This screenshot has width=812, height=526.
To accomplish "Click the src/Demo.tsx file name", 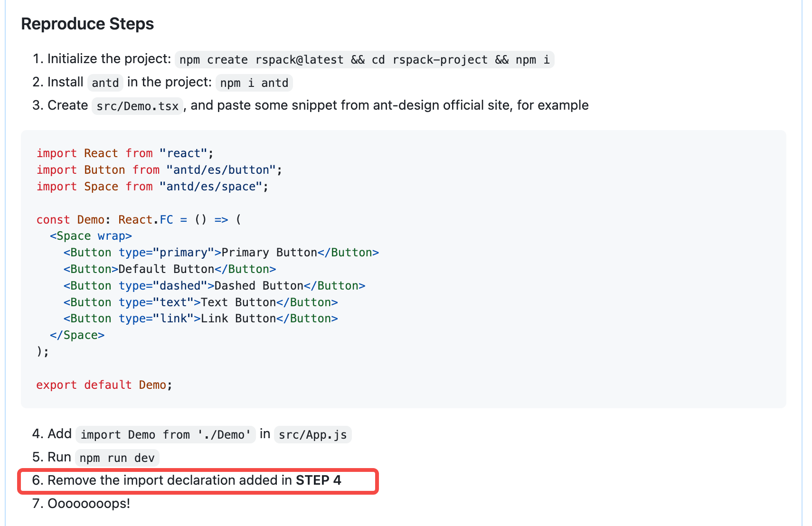I will point(137,105).
